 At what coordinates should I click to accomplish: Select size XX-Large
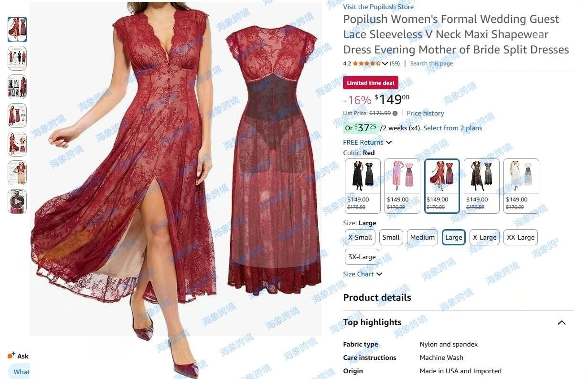click(x=521, y=237)
